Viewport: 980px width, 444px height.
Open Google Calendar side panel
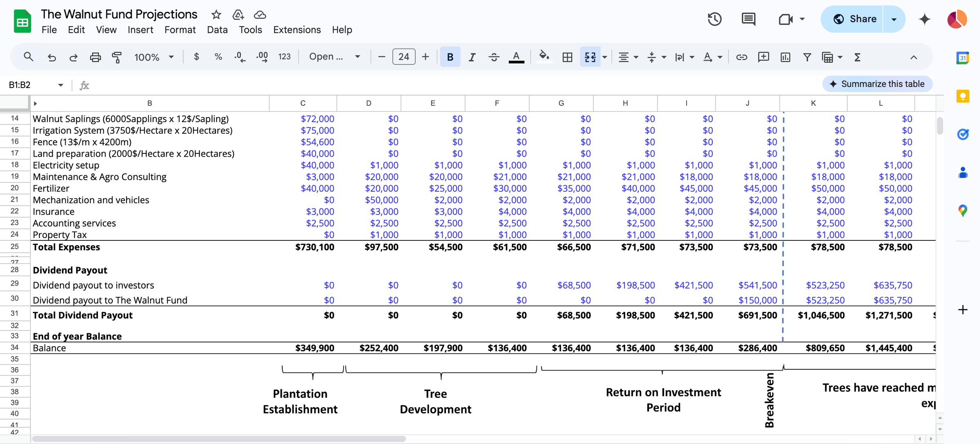click(x=963, y=58)
